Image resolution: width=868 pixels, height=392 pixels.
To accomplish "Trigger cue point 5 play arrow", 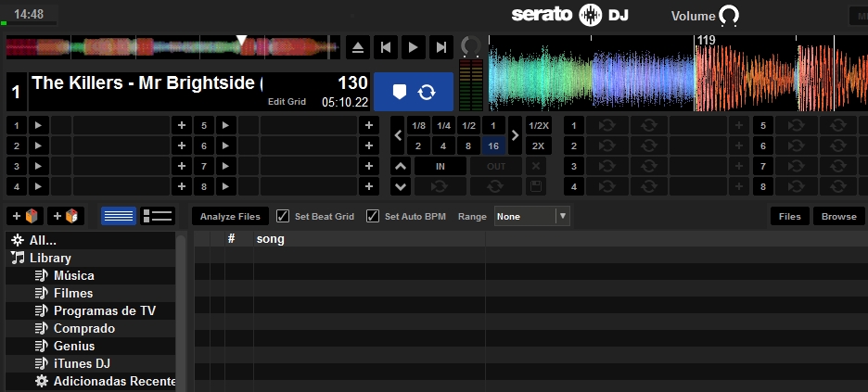I will point(226,125).
